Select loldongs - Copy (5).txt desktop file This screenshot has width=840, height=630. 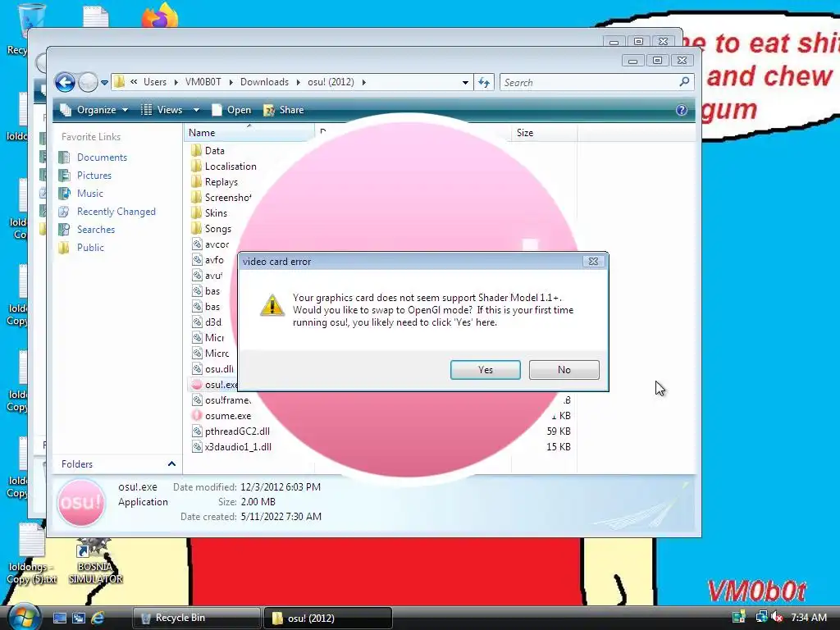pos(32,555)
